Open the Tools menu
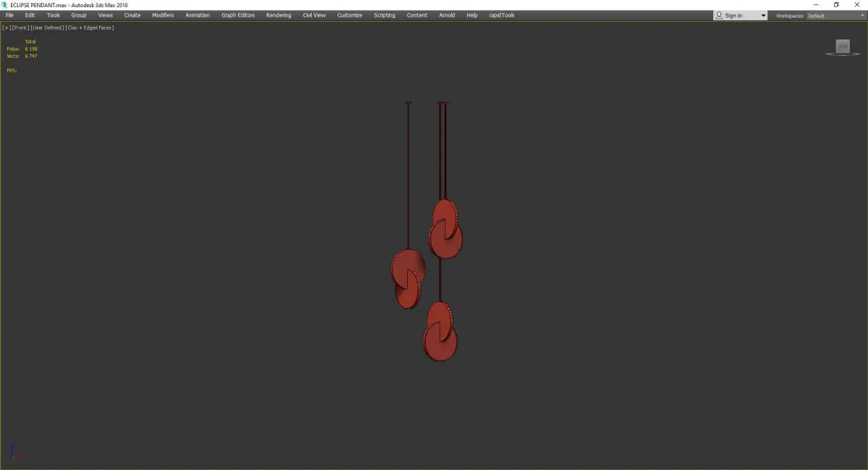Screen dimensions: 868x470 (x=54, y=15)
